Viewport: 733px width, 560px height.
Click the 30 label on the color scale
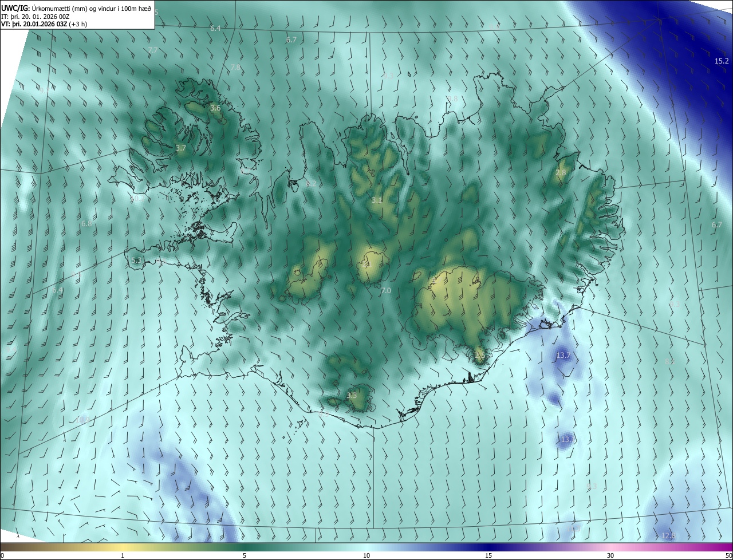pyautogui.click(x=610, y=556)
